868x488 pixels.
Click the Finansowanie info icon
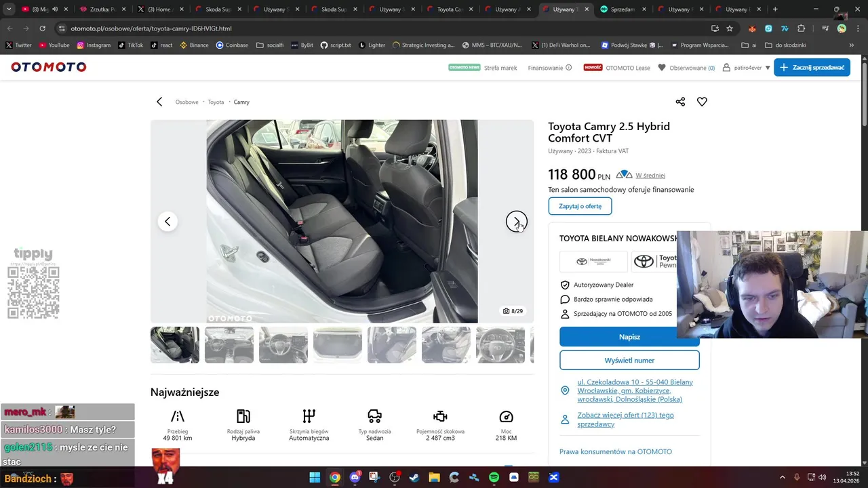(x=569, y=68)
